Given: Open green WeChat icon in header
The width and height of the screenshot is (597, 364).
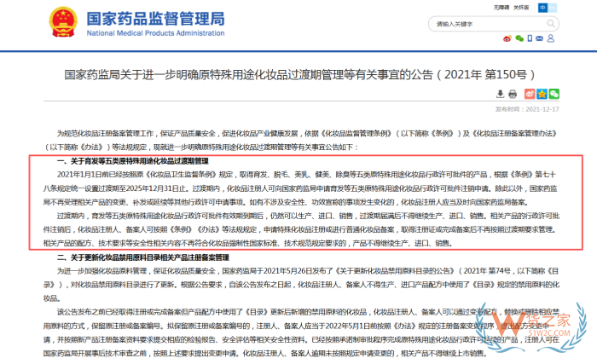Looking at the screenshot, I should pyautogui.click(x=519, y=38).
